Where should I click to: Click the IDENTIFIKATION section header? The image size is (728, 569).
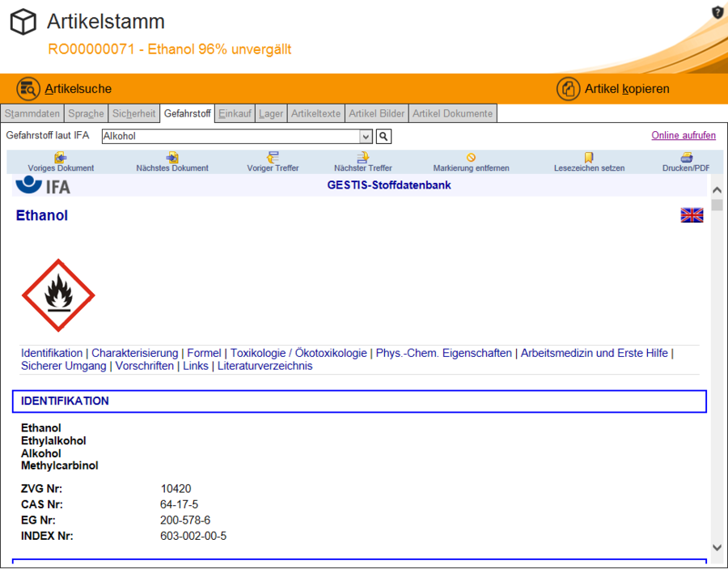359,401
